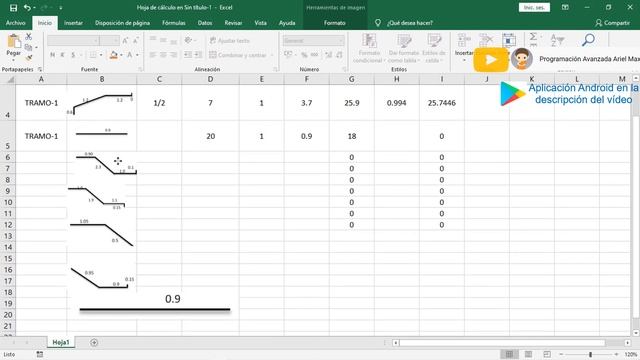Click the select-all corner triangle

click(x=11, y=79)
